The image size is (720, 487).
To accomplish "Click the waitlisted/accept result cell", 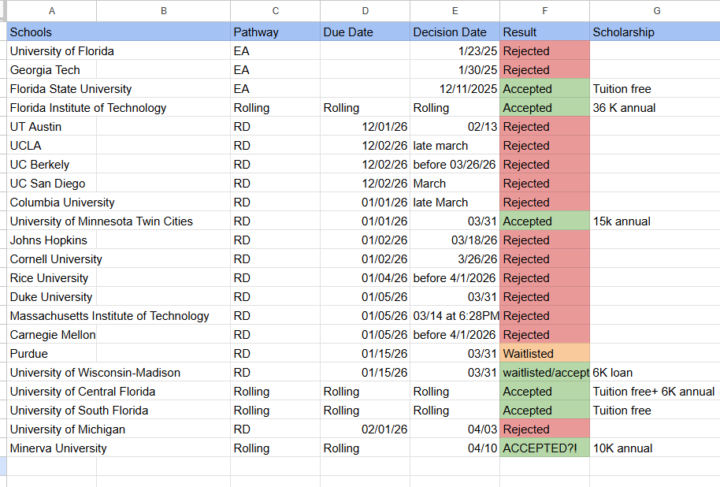I will pos(545,372).
